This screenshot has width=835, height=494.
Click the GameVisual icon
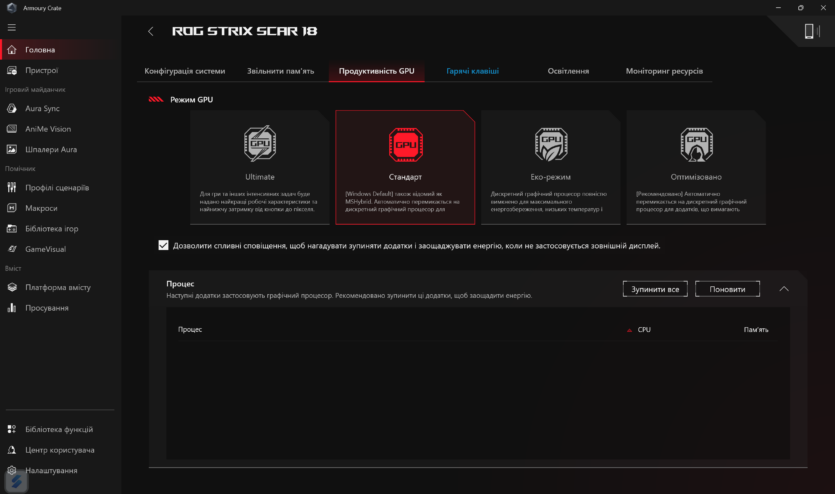point(12,249)
